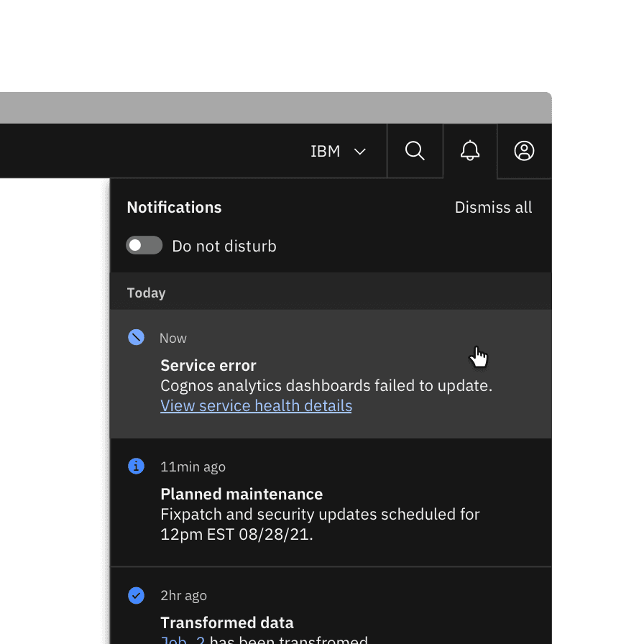Click the notifications bell icon
644x644 pixels.
[x=470, y=151]
